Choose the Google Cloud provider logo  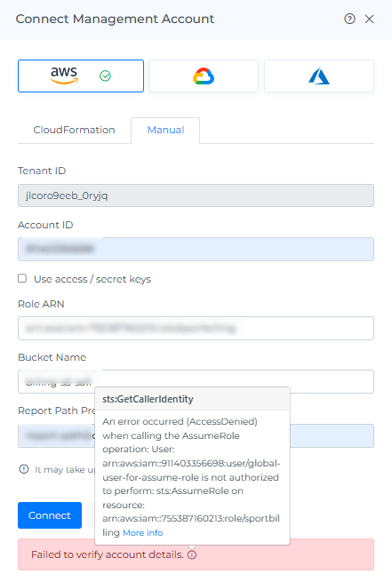(204, 76)
